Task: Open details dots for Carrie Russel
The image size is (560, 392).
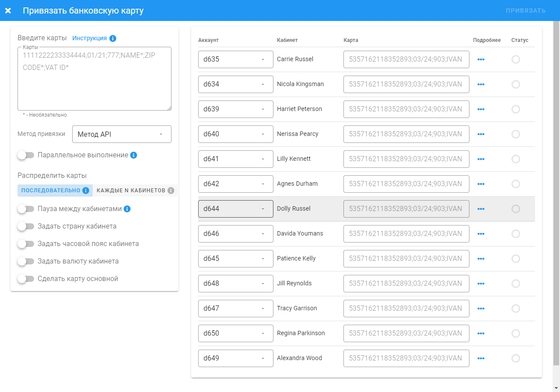Action: [481, 59]
